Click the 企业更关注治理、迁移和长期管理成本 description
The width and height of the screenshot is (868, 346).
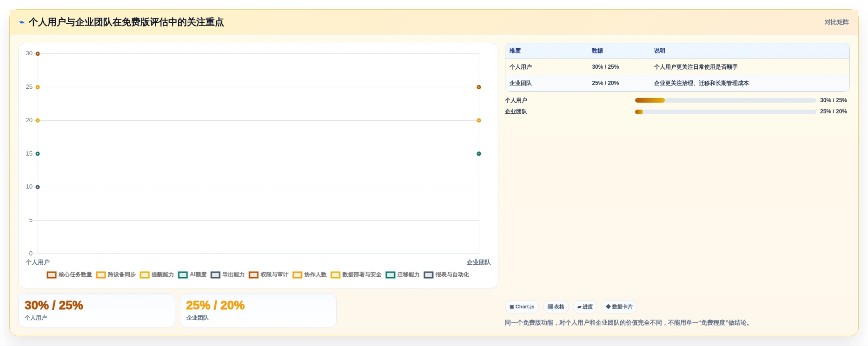702,84
